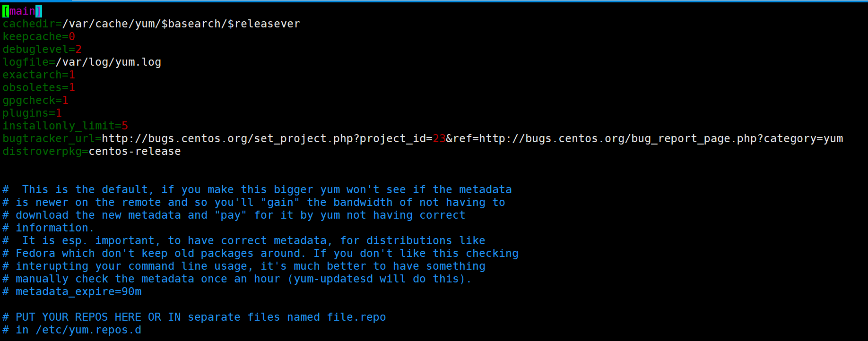Click comment 'is newer on the remote'
Screen dimensions: 868x341
point(254,202)
